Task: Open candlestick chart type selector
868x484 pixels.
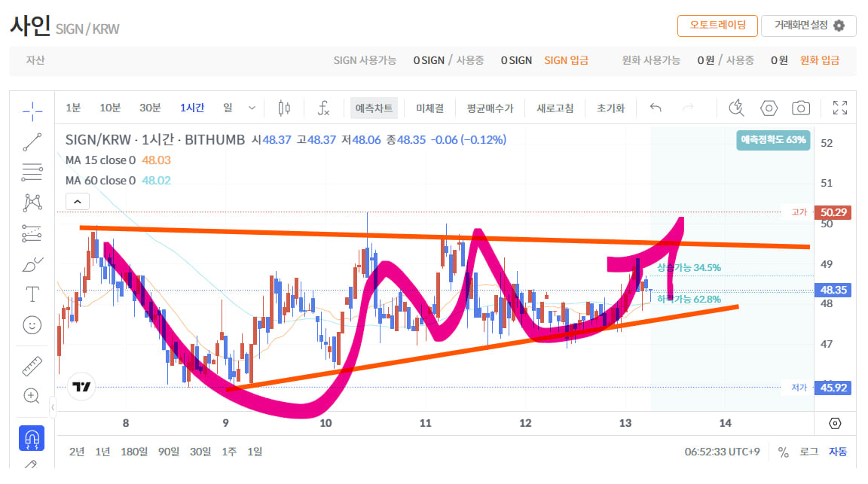Action: (284, 108)
